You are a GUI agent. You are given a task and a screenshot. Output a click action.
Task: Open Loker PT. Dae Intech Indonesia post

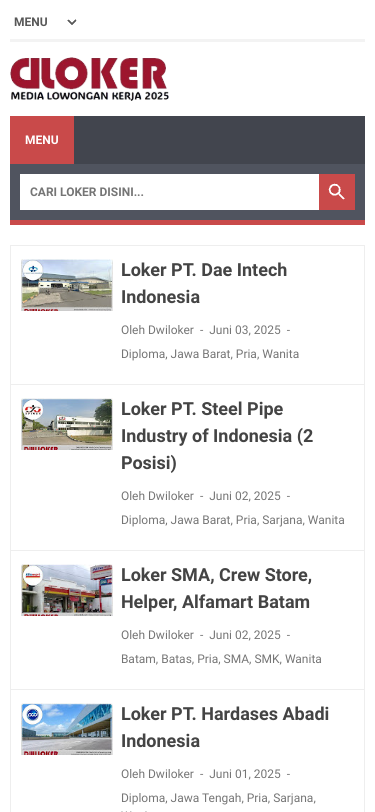point(204,283)
